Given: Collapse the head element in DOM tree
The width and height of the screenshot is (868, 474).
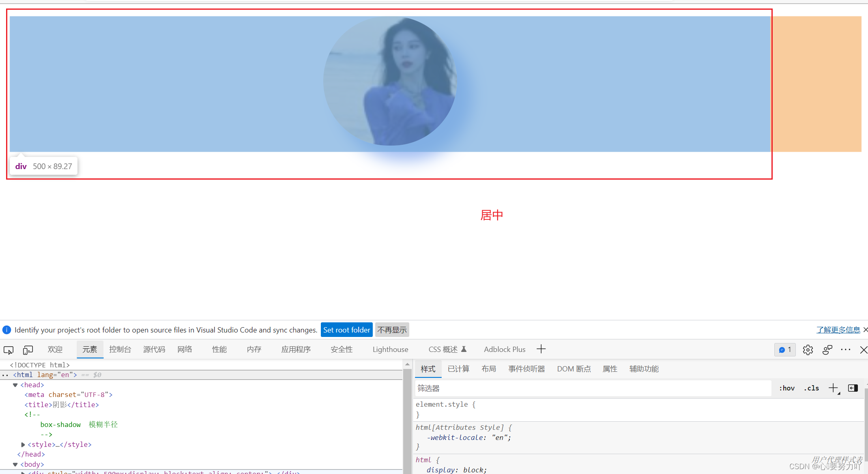Looking at the screenshot, I should pyautogui.click(x=15, y=385).
